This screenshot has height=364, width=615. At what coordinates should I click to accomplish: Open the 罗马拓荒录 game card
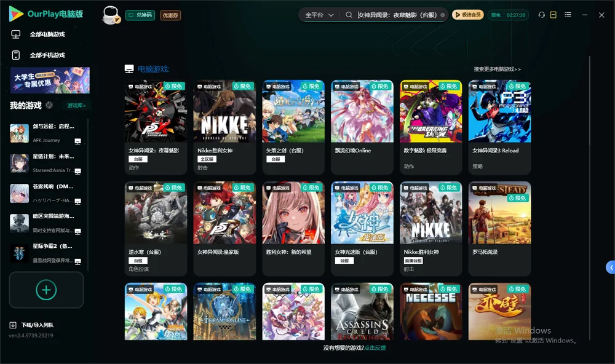point(499,229)
